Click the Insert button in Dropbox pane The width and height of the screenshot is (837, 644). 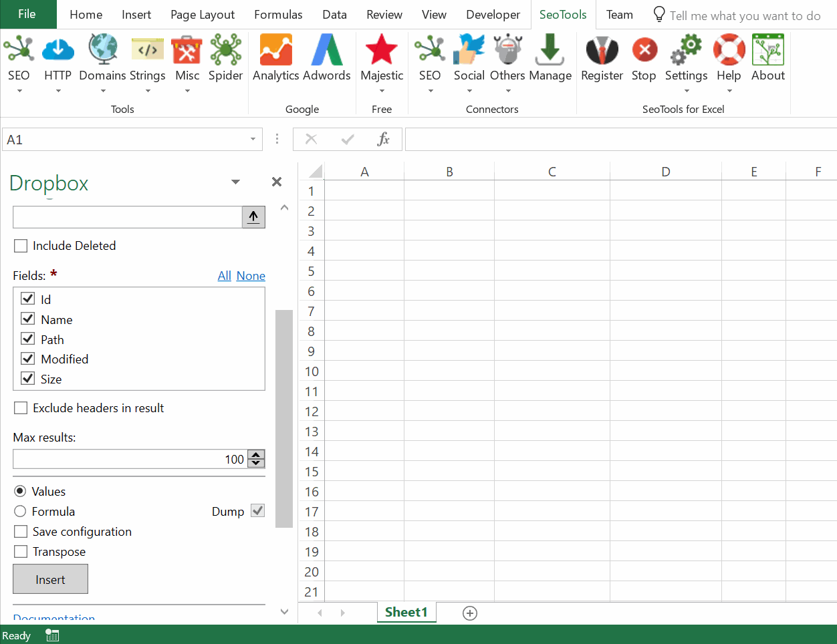[50, 579]
